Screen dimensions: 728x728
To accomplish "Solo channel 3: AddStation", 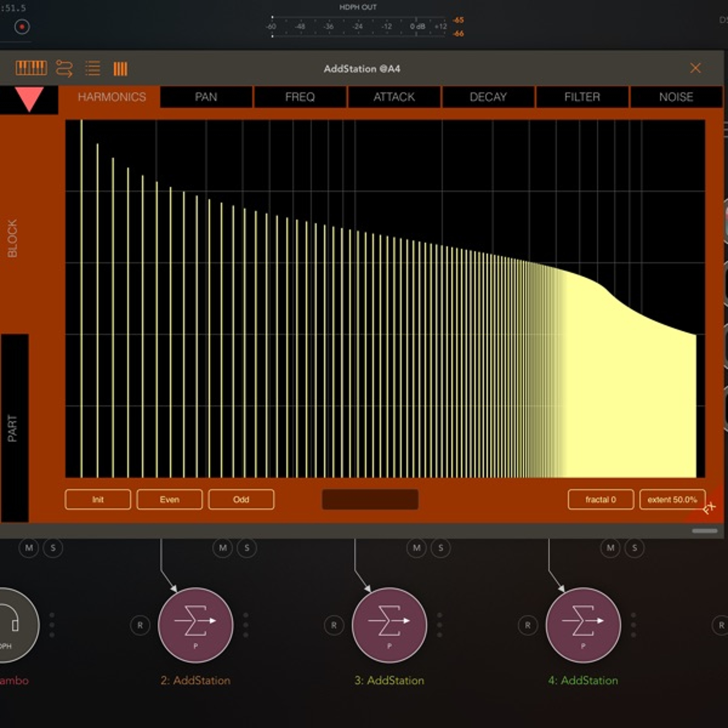I will coord(441,548).
